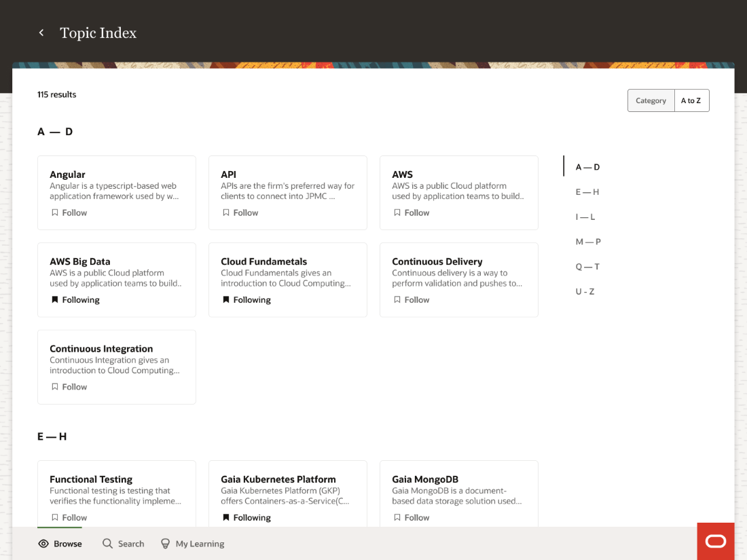Open the Cloud Fundametals topic title
747x560 pixels.
click(x=264, y=262)
